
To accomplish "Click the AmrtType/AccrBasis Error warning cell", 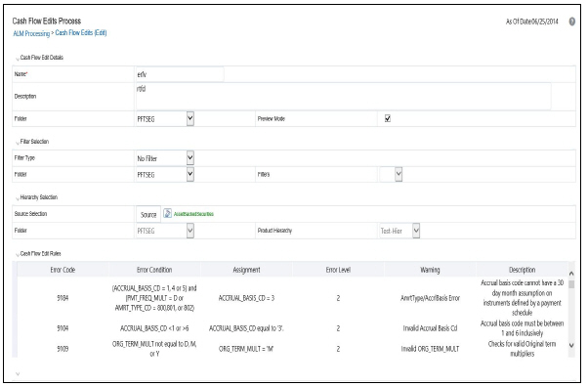I will pyautogui.click(x=430, y=298).
